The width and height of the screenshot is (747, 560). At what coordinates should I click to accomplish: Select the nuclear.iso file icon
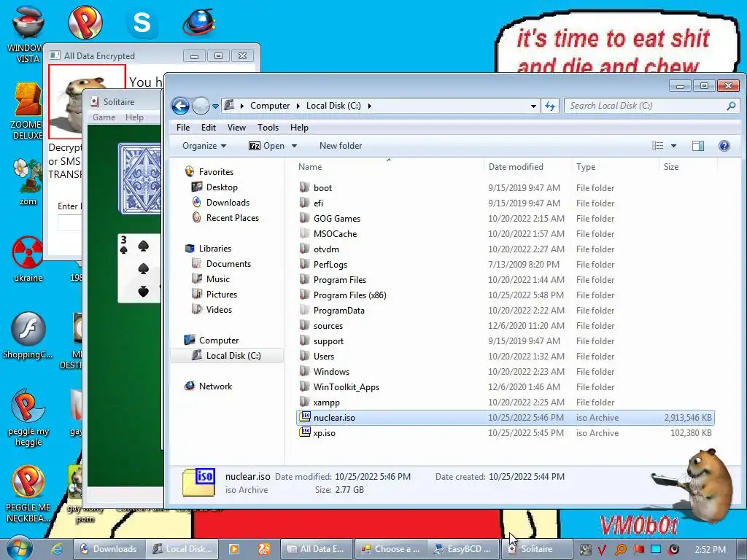pos(305,417)
